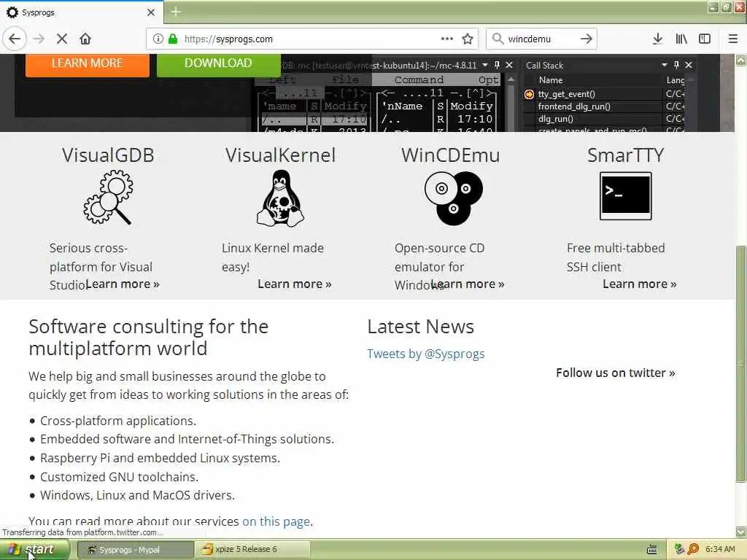Go back to the previous page

(15, 39)
